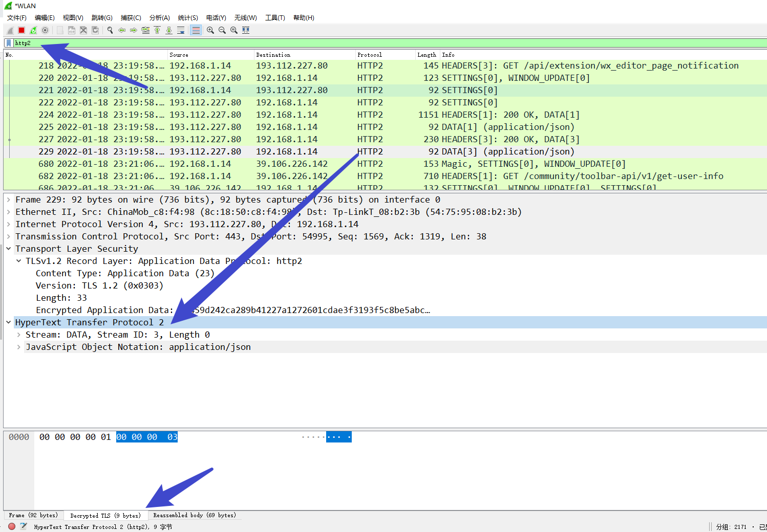Open the Expert Information dialog via status icon
Image resolution: width=767 pixels, height=532 pixels.
point(10,526)
